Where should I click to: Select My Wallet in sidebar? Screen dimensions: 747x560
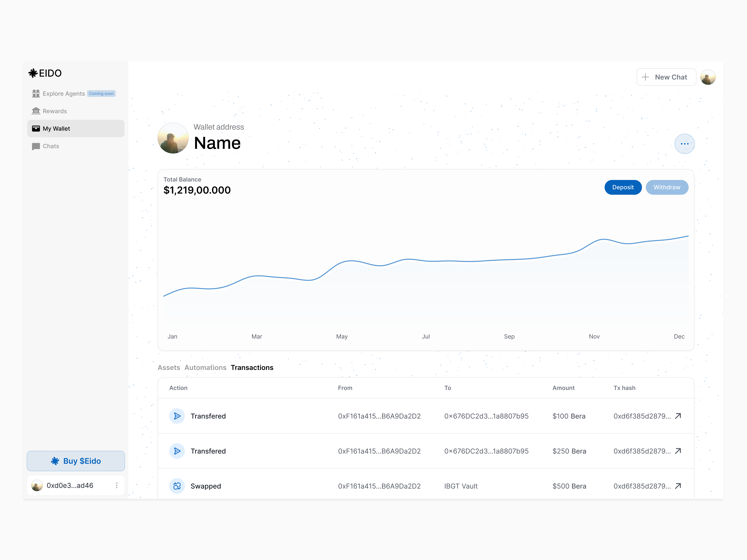click(76, 129)
